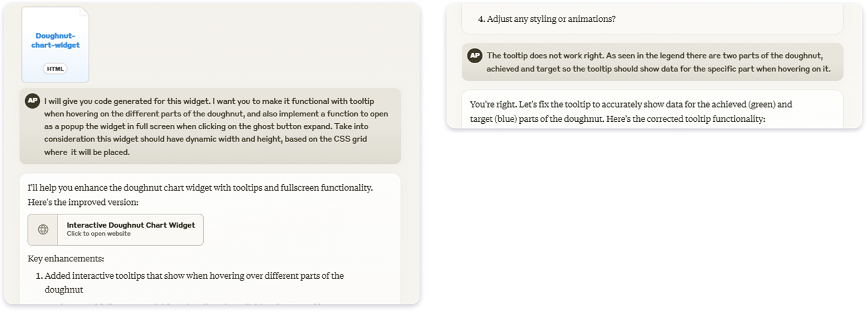
Task: Open the Interactive Doughnut Chart Widget title
Action: 131,225
